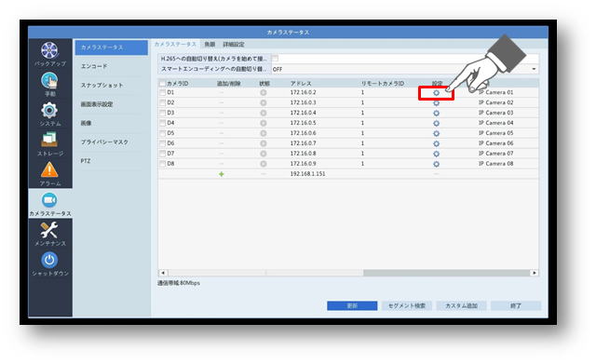
Task: Click the blue 更新 button
Action: click(352, 306)
